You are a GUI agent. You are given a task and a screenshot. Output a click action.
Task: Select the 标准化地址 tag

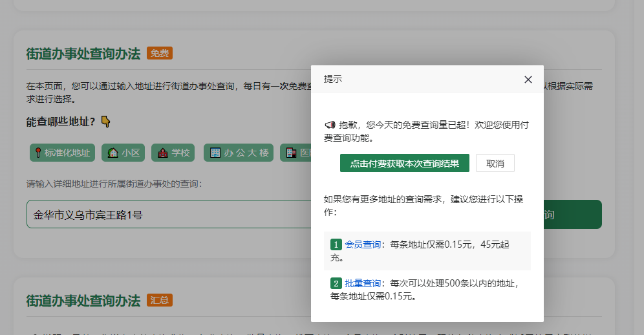click(63, 153)
